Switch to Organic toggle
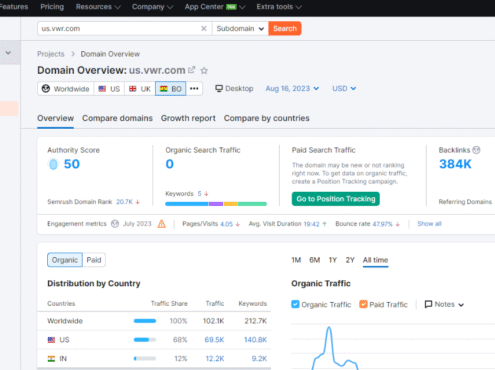This screenshot has height=370, width=495. click(65, 260)
